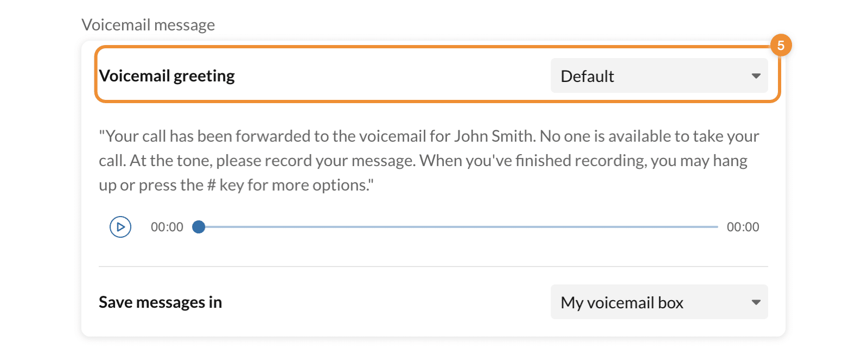The height and width of the screenshot is (355, 868).
Task: Seek to the end of the audio track
Action: point(717,227)
